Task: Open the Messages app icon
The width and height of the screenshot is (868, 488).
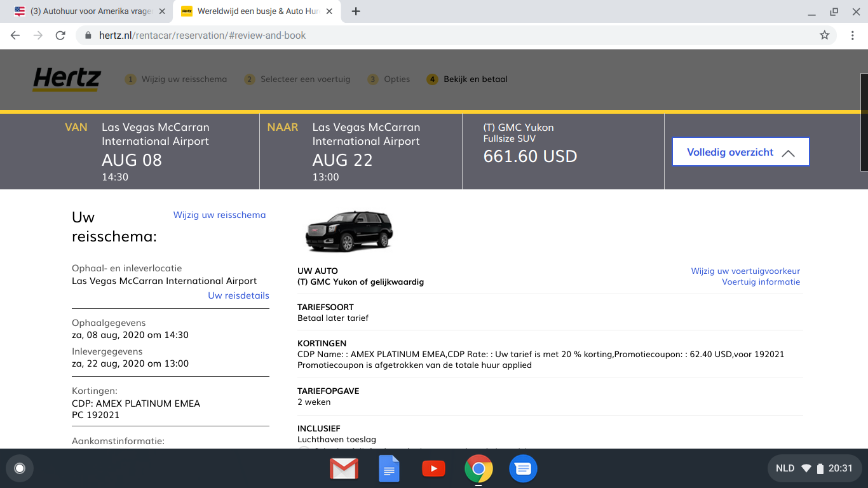Action: tap(523, 469)
